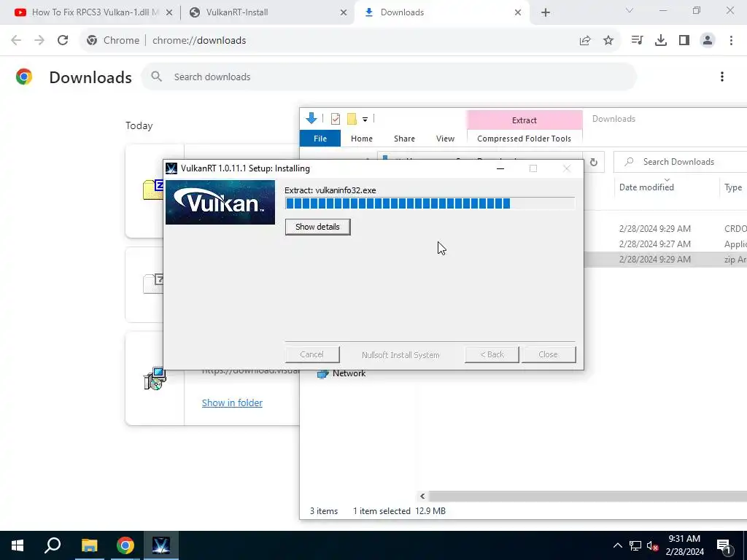Open Downloads page more actions menu
747x560 pixels.
(722, 77)
